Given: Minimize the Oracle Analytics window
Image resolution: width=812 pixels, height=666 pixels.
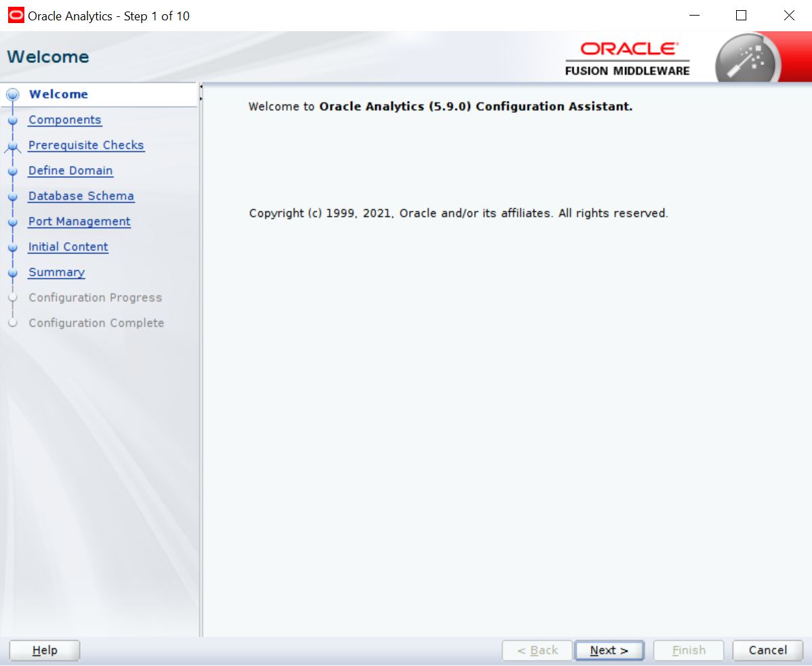Looking at the screenshot, I should click(694, 16).
